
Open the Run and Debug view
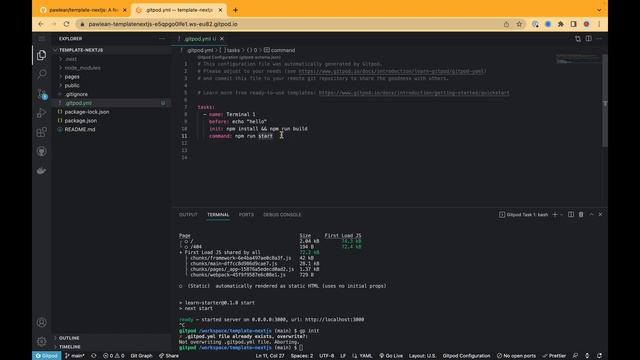[42, 113]
